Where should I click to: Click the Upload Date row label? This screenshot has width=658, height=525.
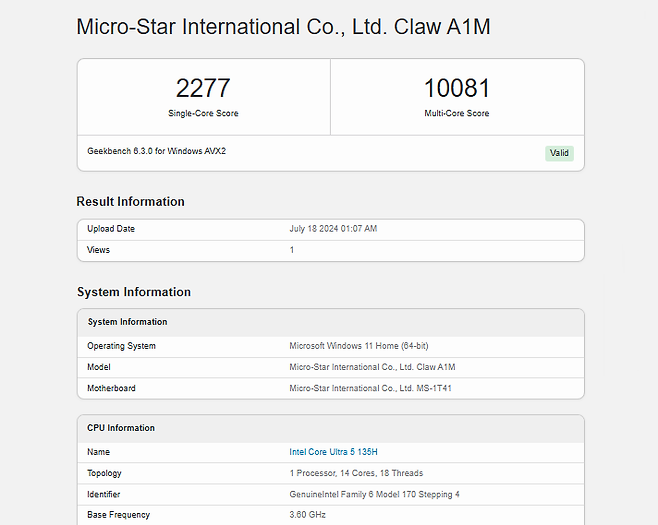pyautogui.click(x=111, y=229)
